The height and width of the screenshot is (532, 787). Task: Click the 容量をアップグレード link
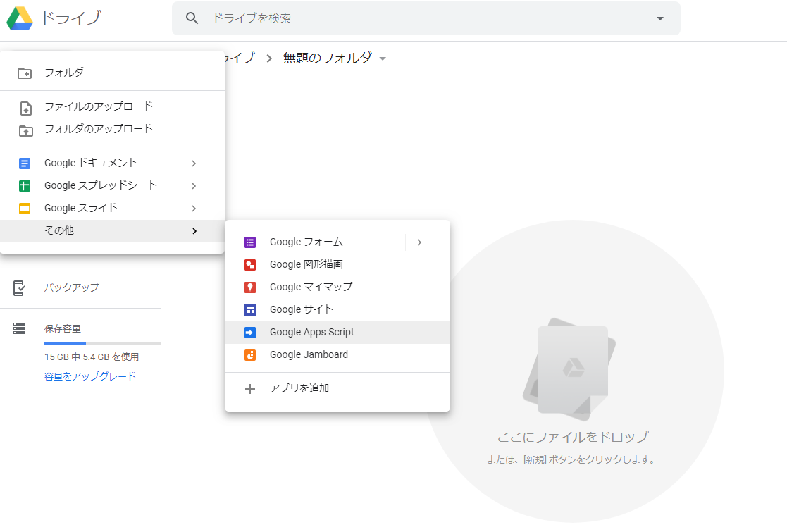(x=90, y=376)
